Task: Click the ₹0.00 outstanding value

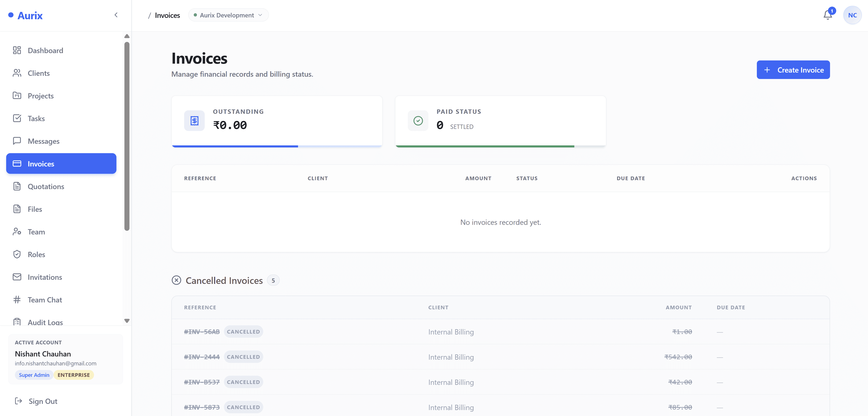Action: (x=230, y=125)
